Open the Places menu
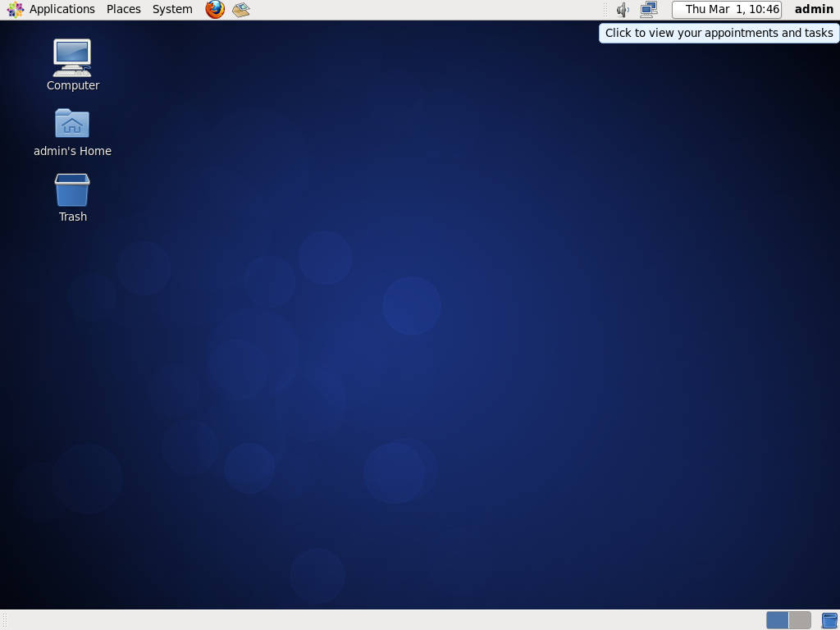The height and width of the screenshot is (630, 840). coord(123,9)
